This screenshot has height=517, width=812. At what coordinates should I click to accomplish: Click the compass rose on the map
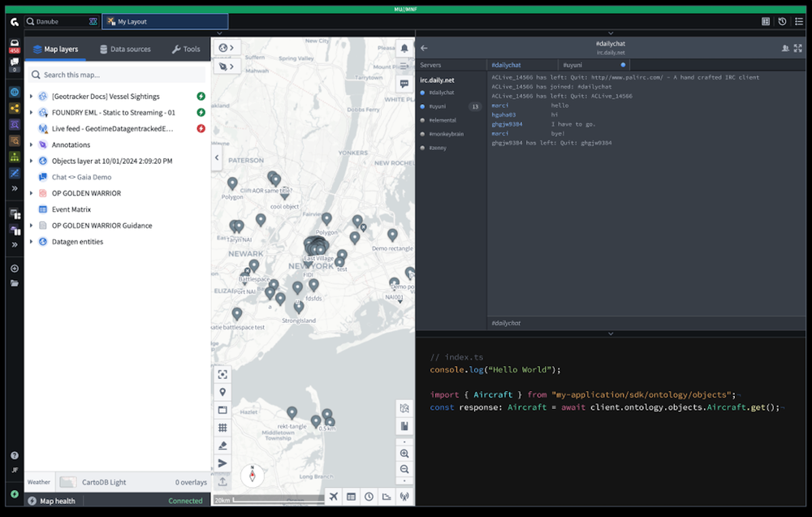[x=252, y=476]
